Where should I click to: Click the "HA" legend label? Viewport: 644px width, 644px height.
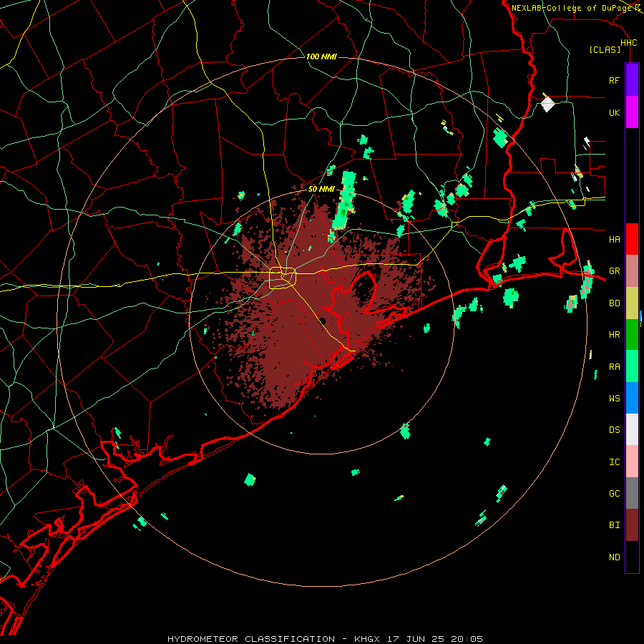pyautogui.click(x=614, y=240)
